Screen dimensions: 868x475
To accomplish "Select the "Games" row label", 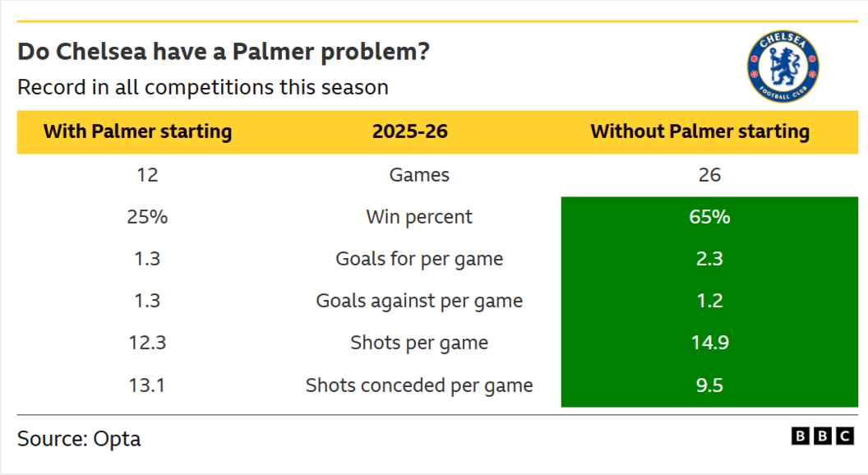I will click(x=419, y=175).
